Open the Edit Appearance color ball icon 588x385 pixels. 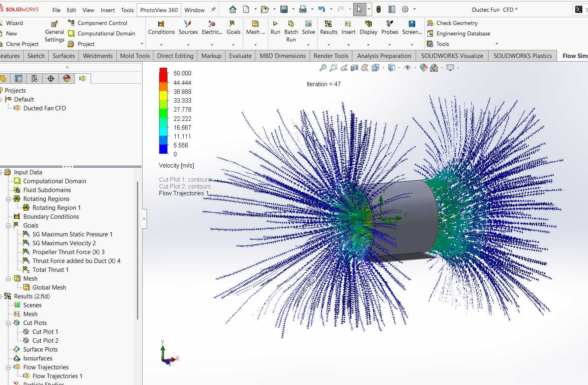click(x=423, y=68)
